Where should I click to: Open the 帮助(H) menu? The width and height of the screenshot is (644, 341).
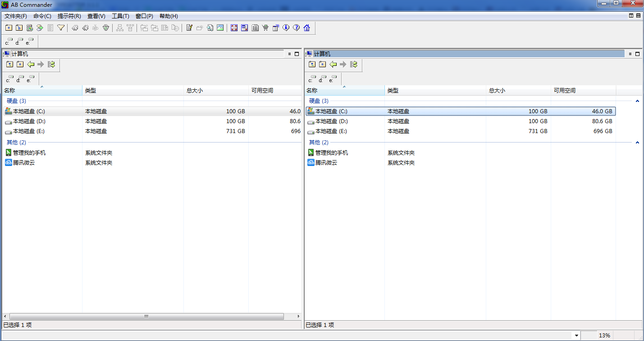[x=169, y=16]
